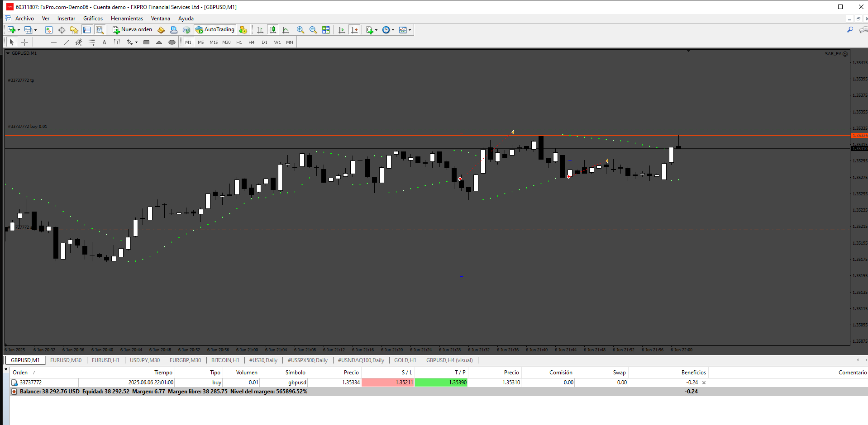Draw an ellipse shape tool
The width and height of the screenshot is (868, 425).
(x=172, y=42)
